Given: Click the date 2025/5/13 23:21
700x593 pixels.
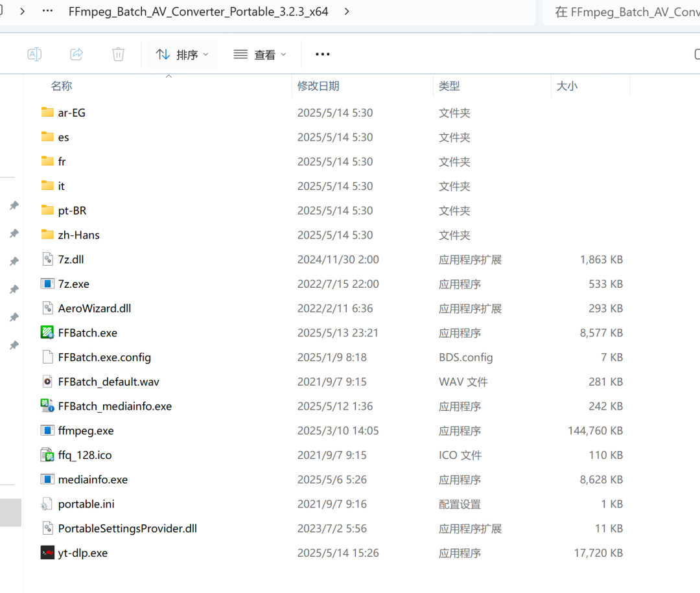Looking at the screenshot, I should pyautogui.click(x=338, y=332).
